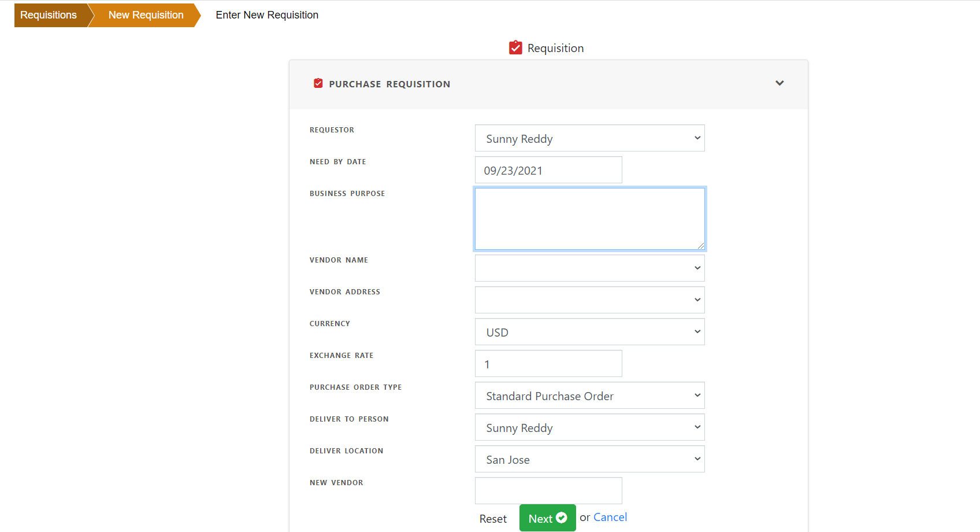The width and height of the screenshot is (980, 532).
Task: Open the Deliver To Person dropdown
Action: coord(589,427)
